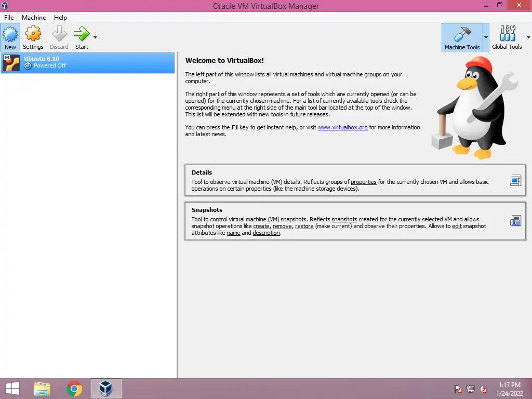Click the Snapshots heading
The width and height of the screenshot is (532, 399).
click(x=207, y=210)
